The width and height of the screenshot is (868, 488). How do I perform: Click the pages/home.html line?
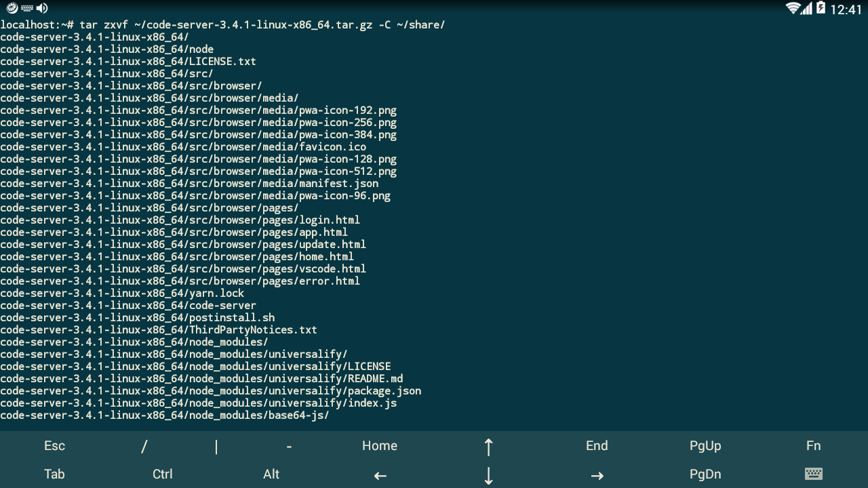click(177, 256)
